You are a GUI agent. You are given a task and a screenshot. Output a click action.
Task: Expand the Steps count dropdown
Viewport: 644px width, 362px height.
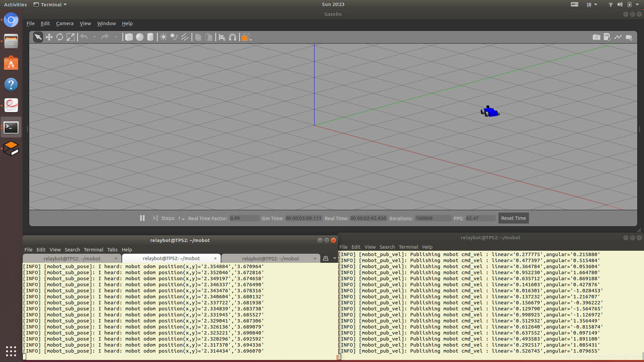(x=183, y=219)
